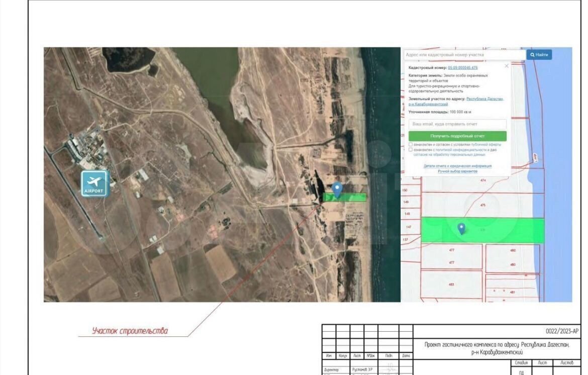Open Детали отчета и юридическая информация link

[457, 166]
